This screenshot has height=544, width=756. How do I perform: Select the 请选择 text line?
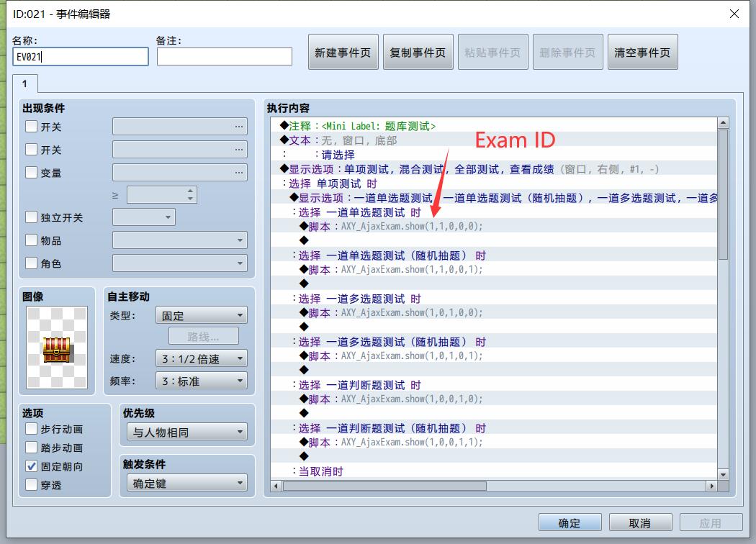tap(494, 155)
